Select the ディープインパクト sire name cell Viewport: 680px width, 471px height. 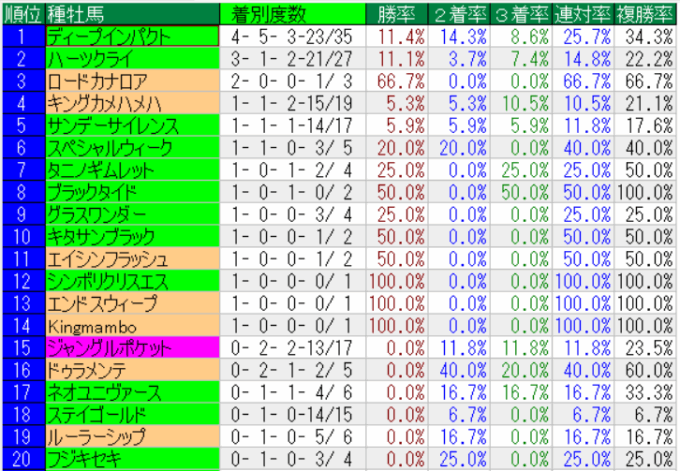tap(130, 36)
